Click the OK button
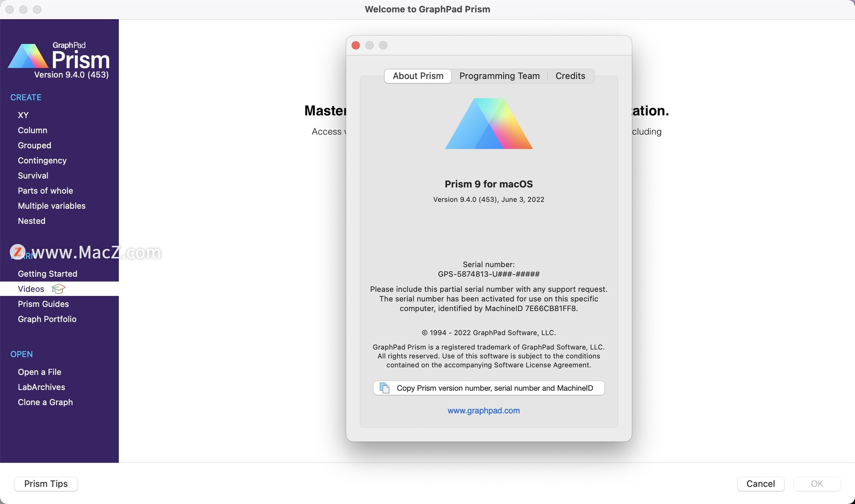Screen dimensions: 855x504 pos(817,484)
